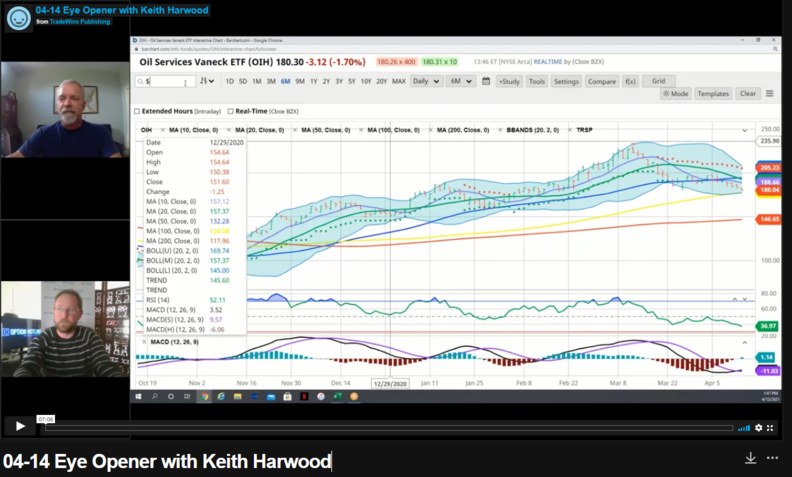Enter fullscreen on video player
This screenshot has width=792, height=477.
(x=770, y=428)
